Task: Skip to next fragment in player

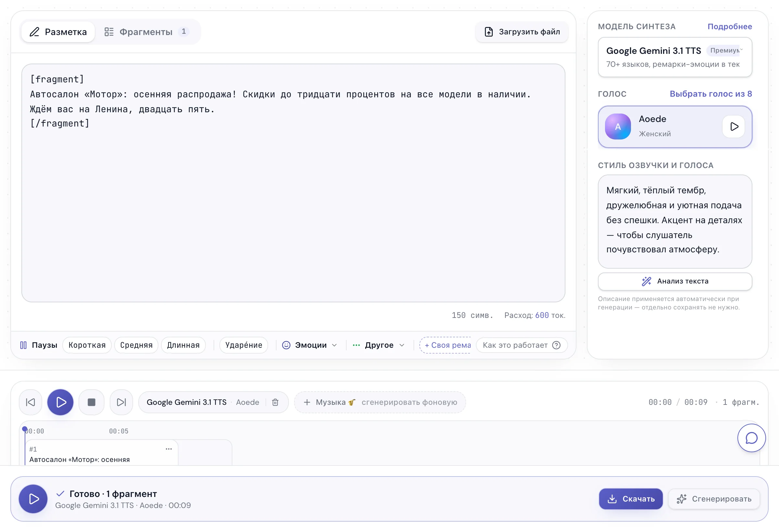Action: (121, 402)
